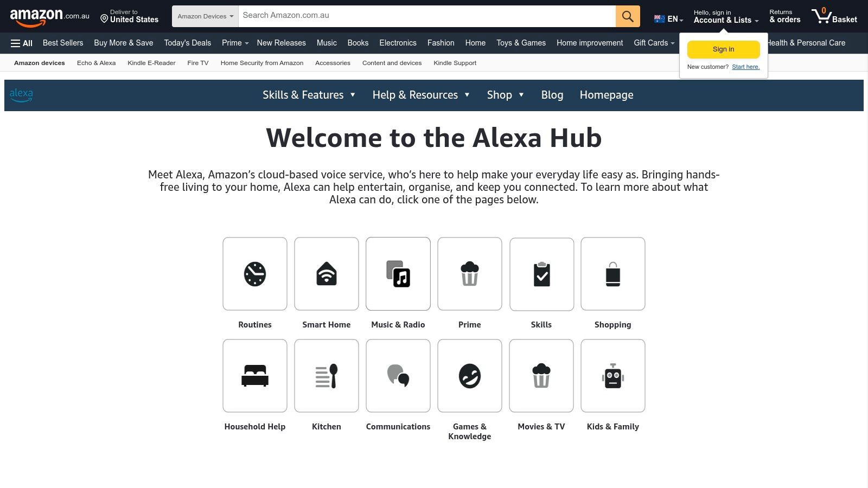
Task: Open Echo & Alexa subnav link
Action: click(97, 63)
